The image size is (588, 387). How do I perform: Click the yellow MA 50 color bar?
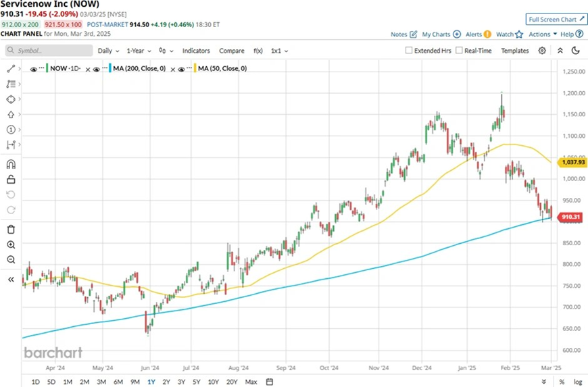pos(195,69)
